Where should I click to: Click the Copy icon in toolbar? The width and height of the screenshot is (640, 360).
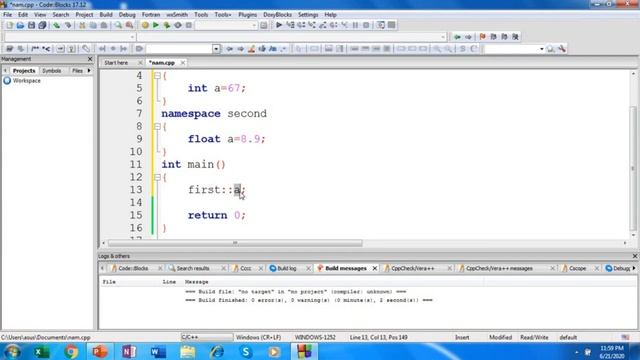[93, 25]
